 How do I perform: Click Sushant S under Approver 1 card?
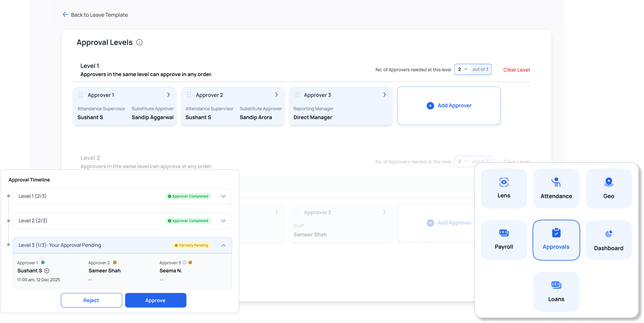[90, 117]
